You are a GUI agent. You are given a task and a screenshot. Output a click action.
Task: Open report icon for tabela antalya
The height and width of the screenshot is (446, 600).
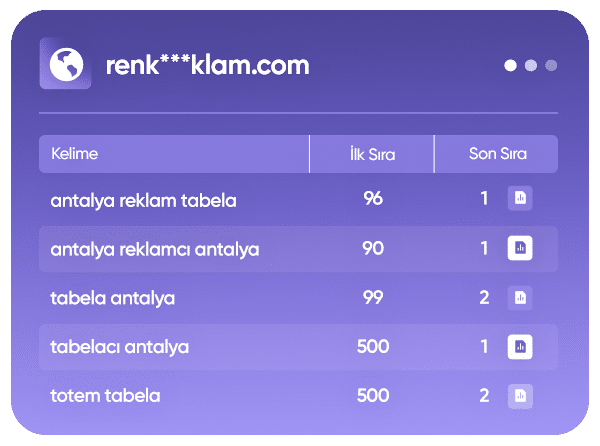(519, 297)
